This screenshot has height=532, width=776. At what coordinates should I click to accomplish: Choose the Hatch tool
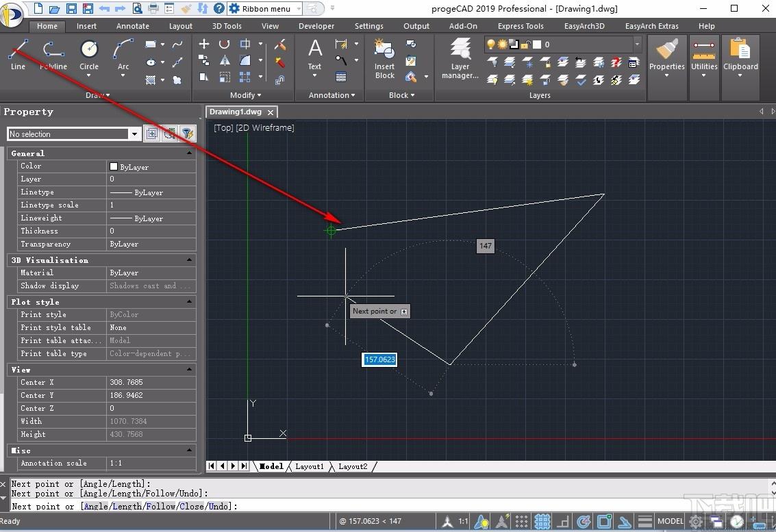(151, 79)
